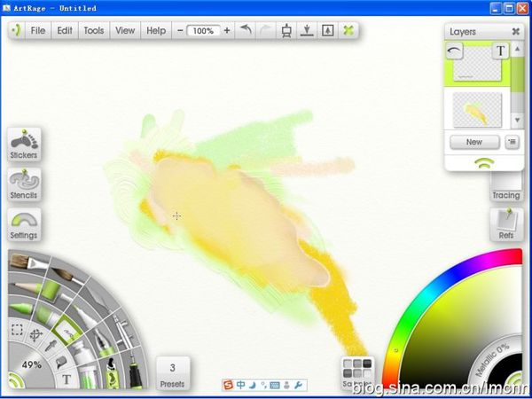Viewport: 532px width, 399px height.
Task: Open the color Samples pod
Action: [x=357, y=372]
